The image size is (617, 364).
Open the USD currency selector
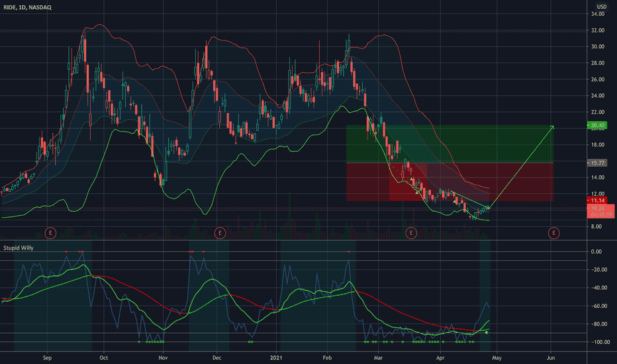click(x=601, y=7)
